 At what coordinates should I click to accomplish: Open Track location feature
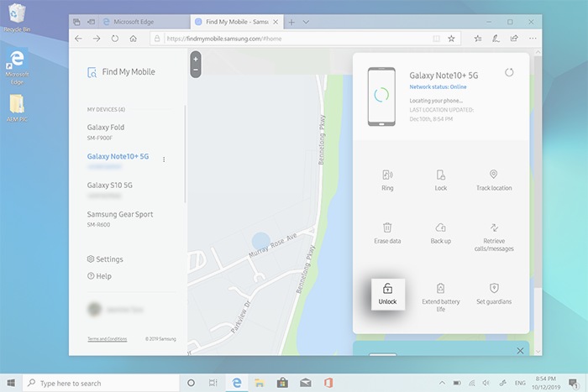click(494, 180)
